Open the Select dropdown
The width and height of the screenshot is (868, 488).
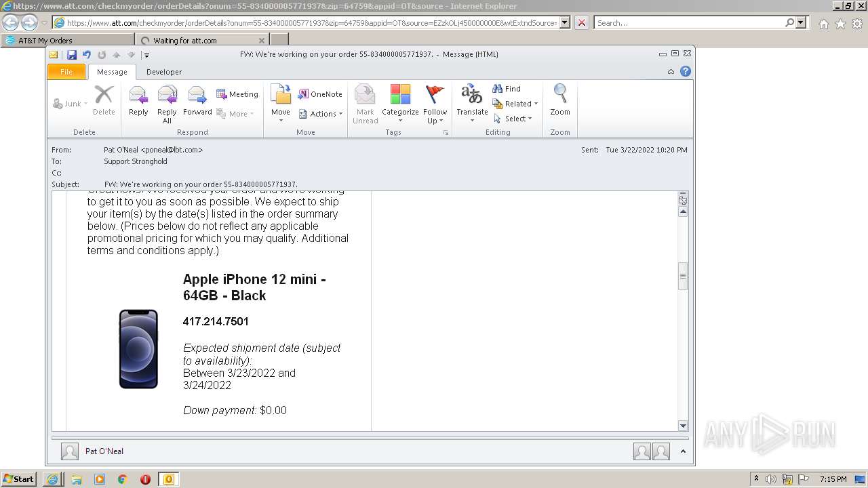(x=513, y=119)
